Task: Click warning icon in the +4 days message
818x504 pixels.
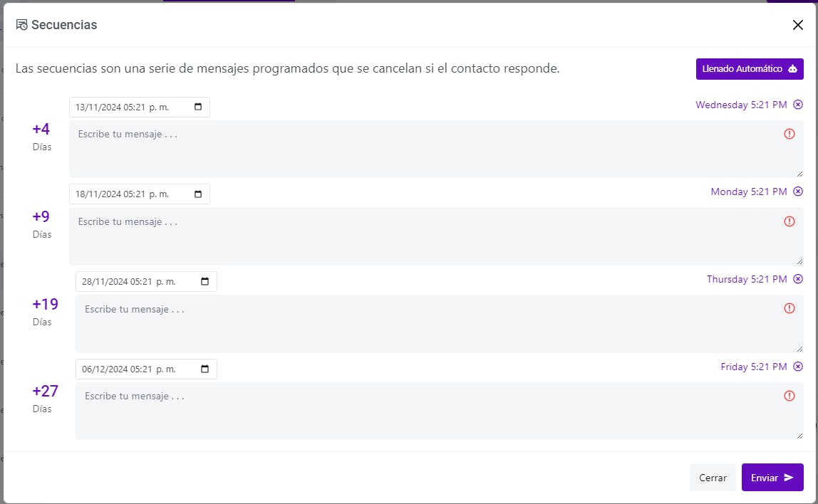Action: [789, 134]
